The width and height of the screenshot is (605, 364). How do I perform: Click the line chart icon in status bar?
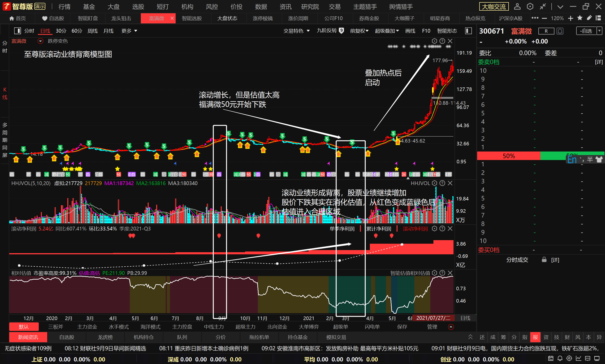[579, 358]
